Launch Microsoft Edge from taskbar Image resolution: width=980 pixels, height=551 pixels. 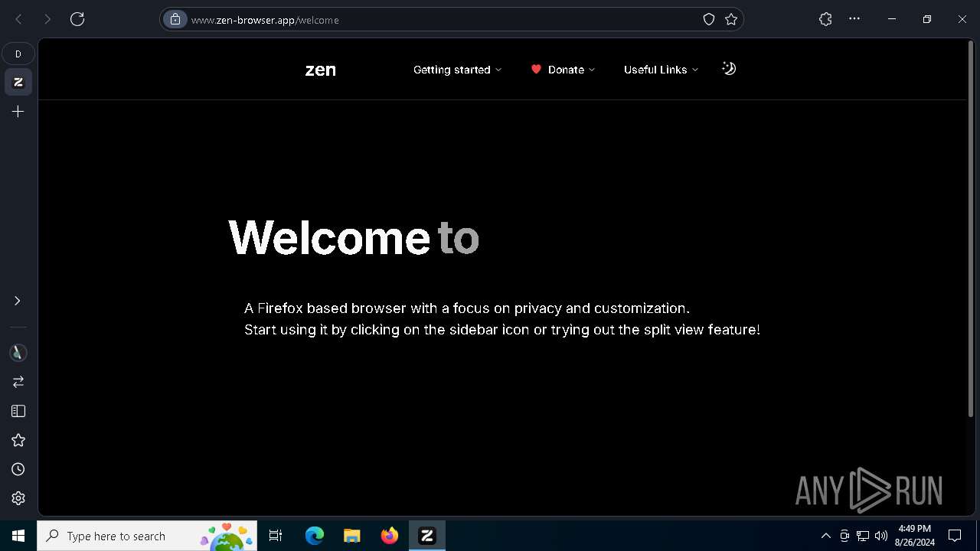[315, 536]
